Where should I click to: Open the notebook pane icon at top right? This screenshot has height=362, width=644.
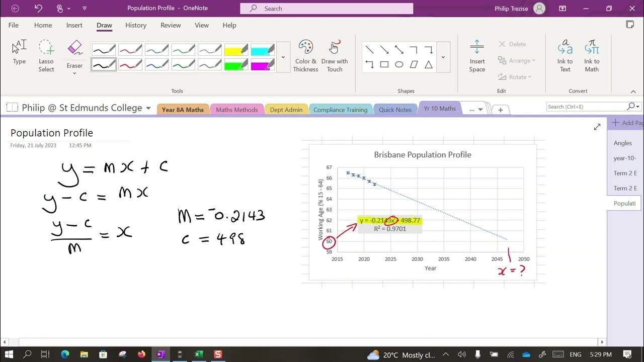tap(630, 25)
